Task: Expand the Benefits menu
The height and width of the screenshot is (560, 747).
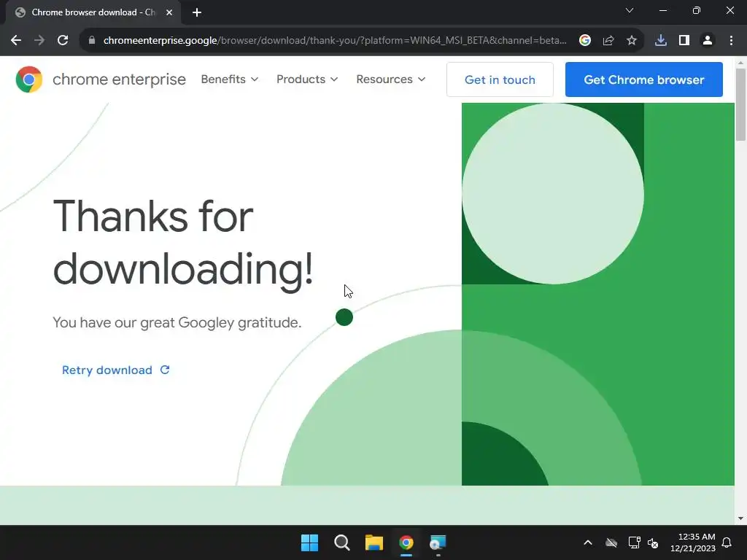Action: click(230, 79)
